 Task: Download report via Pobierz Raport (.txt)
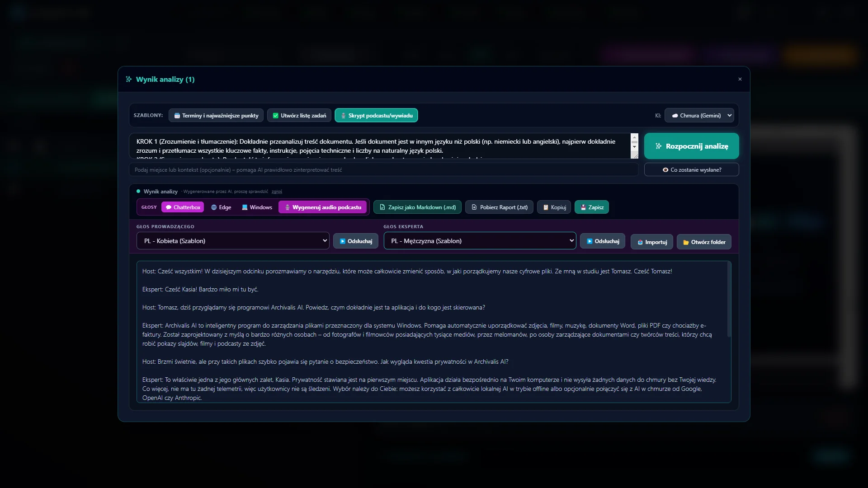point(500,207)
